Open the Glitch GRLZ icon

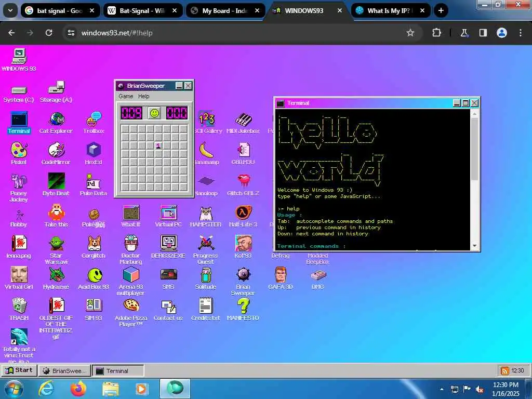[243, 185]
